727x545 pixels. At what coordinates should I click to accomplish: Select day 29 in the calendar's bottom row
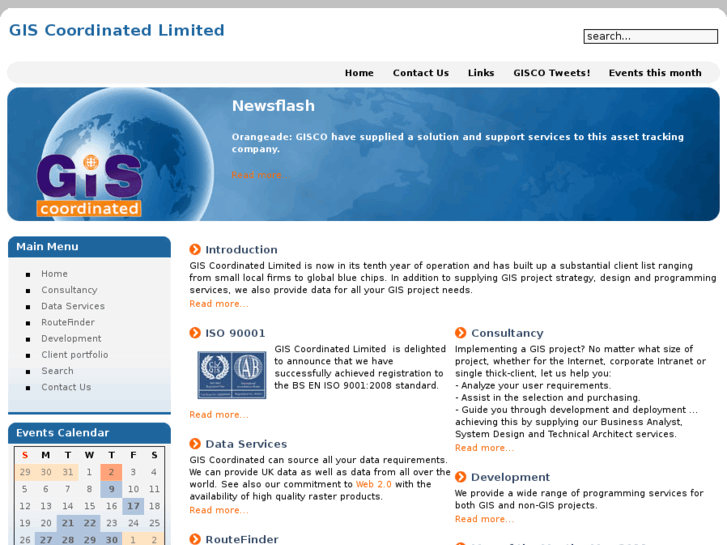pyautogui.click(x=89, y=540)
